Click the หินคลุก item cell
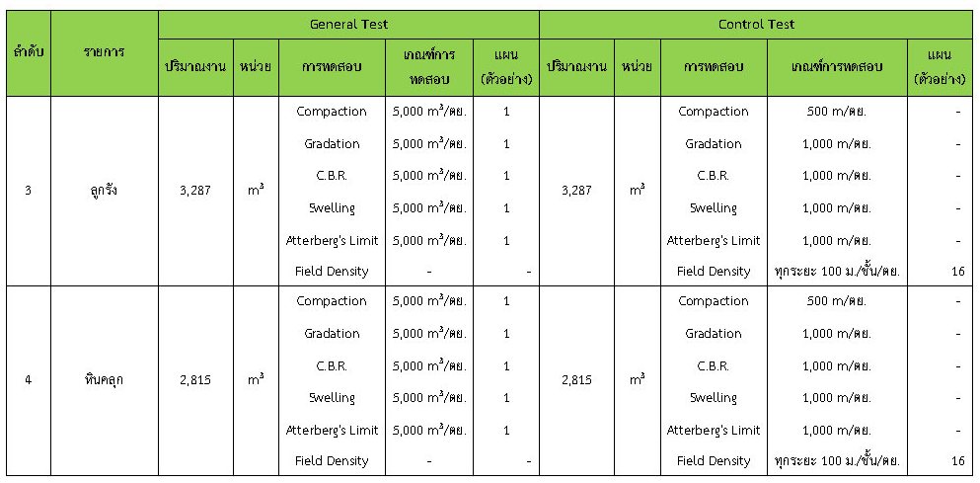Screen dimensions: 980x483 point(103,380)
